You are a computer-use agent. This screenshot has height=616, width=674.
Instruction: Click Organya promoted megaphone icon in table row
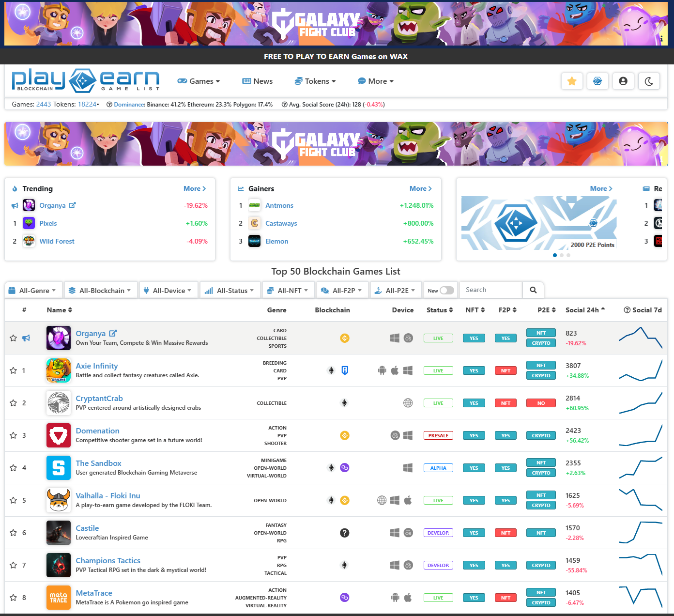[26, 338]
